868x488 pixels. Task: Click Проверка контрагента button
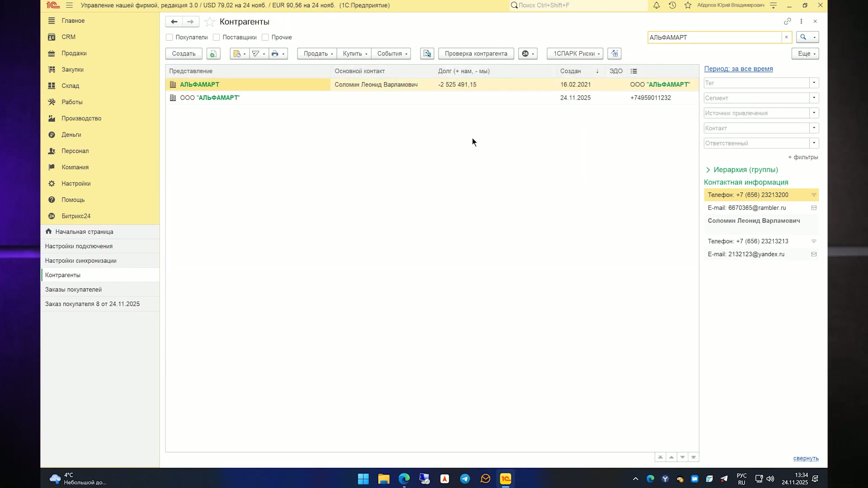click(x=476, y=54)
